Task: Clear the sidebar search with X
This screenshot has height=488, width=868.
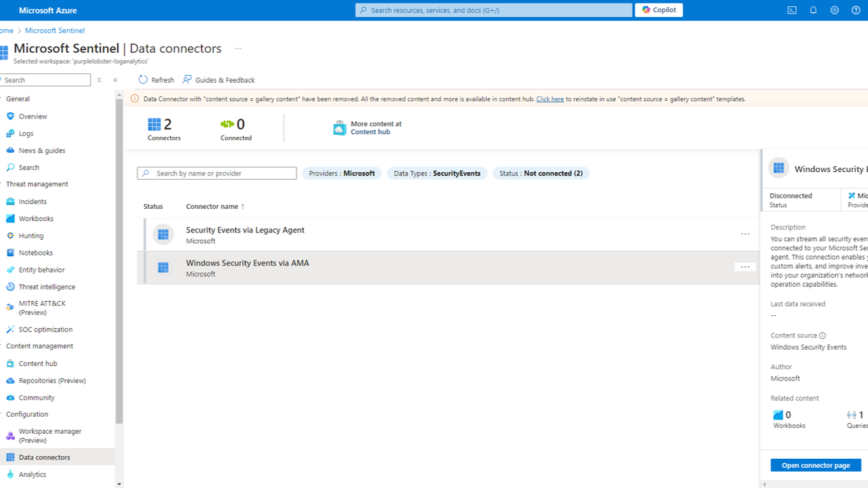Action: click(x=99, y=80)
